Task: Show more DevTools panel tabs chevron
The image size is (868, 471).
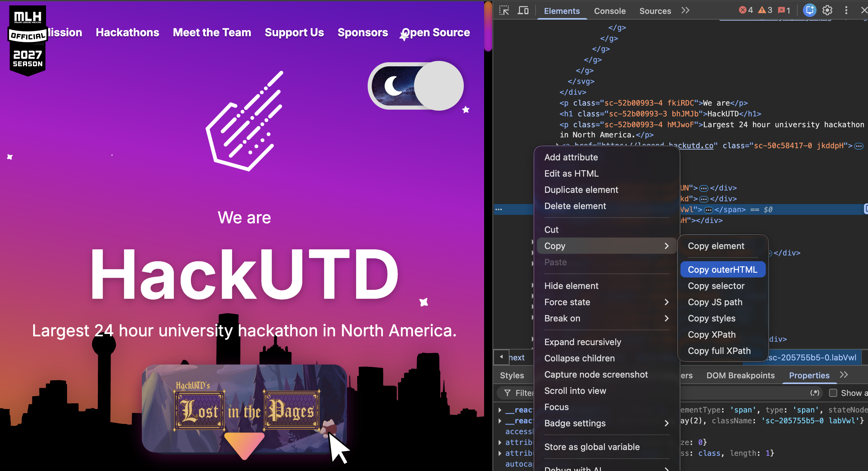Action: 686,10
